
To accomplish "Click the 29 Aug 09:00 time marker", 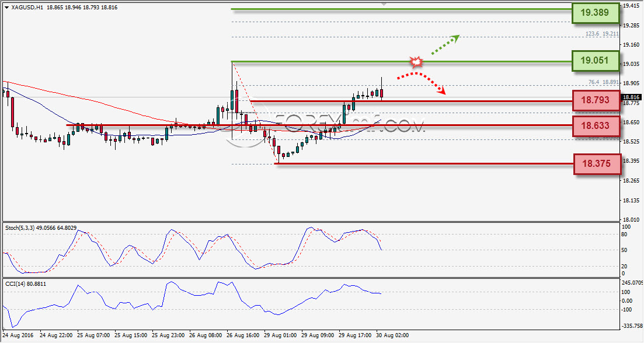I will pyautogui.click(x=318, y=335).
